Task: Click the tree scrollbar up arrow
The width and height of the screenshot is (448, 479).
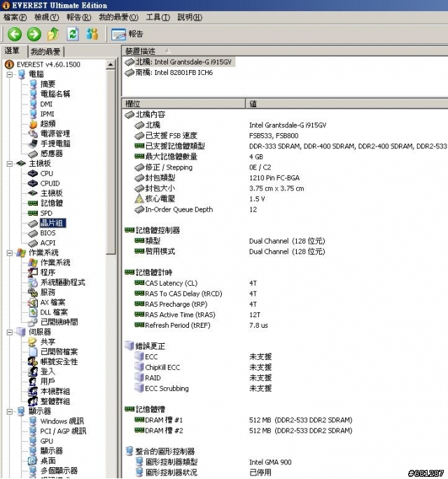Action: tap(111, 64)
